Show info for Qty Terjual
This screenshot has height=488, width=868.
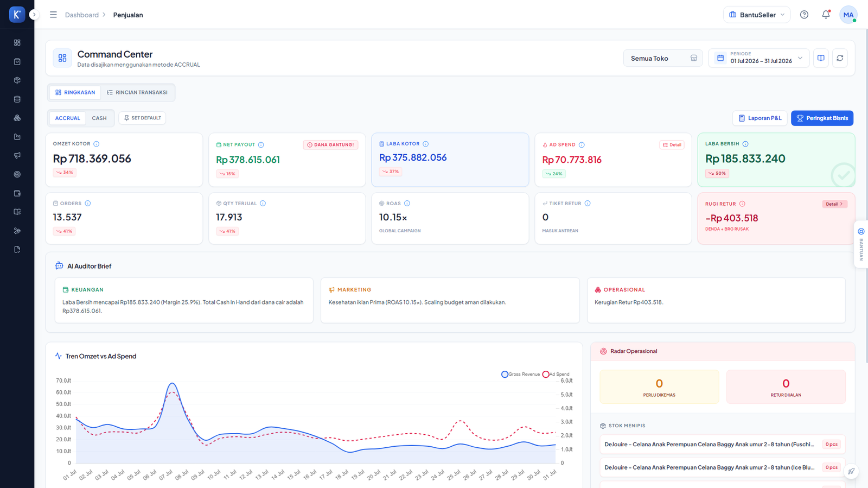(263, 204)
